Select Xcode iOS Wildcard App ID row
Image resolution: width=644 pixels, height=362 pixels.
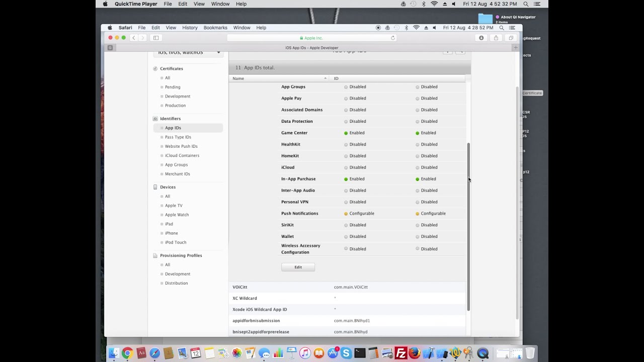pyautogui.click(x=347, y=309)
